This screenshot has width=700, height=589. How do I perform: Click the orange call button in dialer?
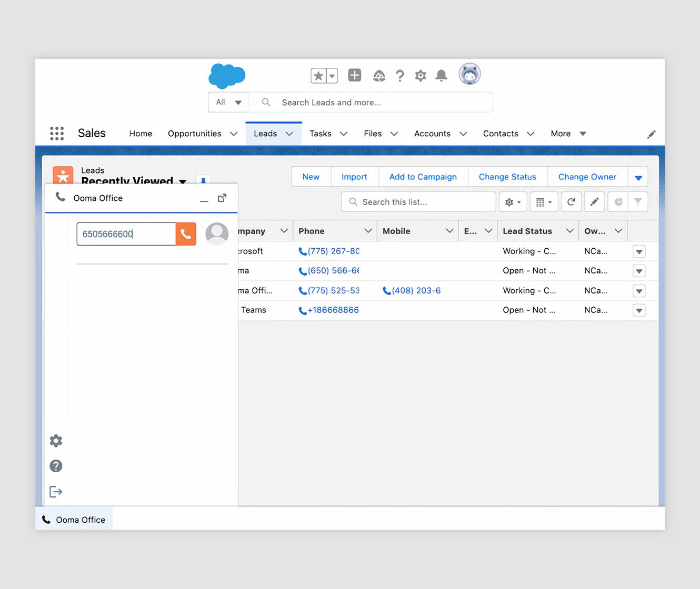[x=186, y=234]
